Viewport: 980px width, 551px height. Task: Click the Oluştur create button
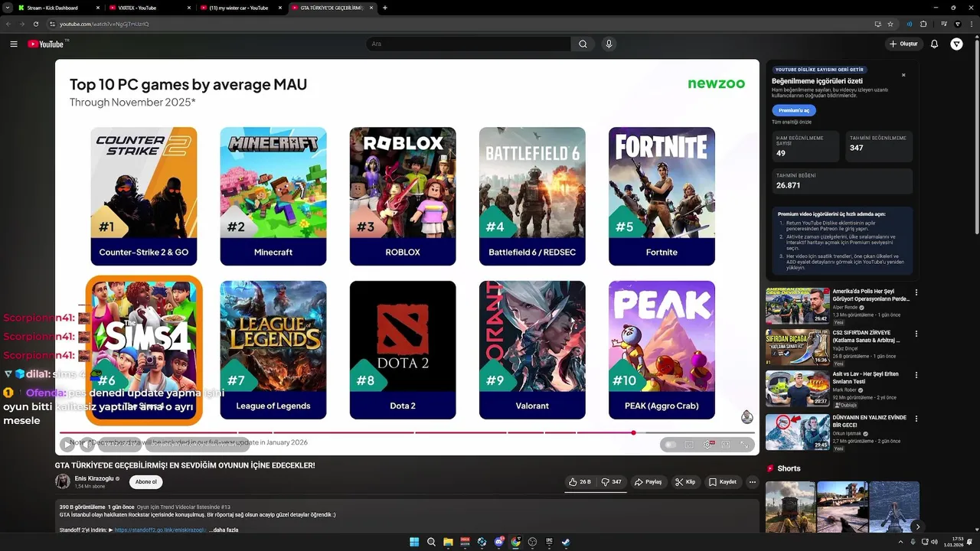tap(903, 44)
